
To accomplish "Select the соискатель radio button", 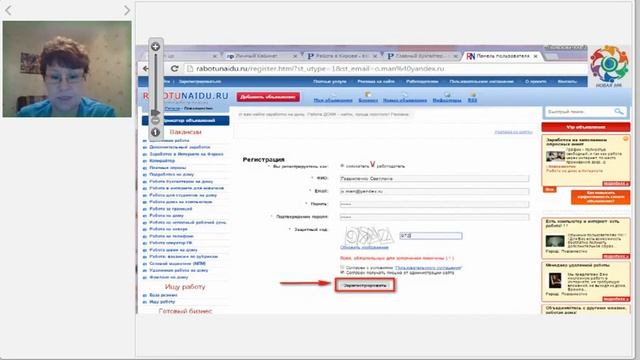I will tap(342, 166).
